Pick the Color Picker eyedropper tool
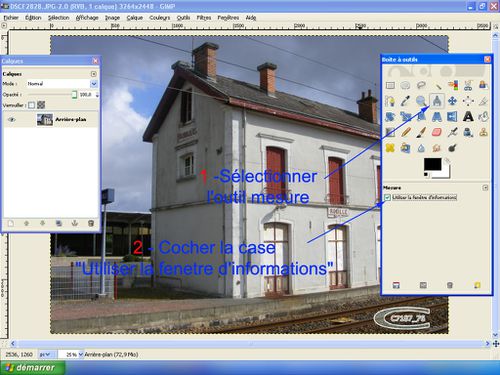The height and width of the screenshot is (375, 500). pos(406,101)
